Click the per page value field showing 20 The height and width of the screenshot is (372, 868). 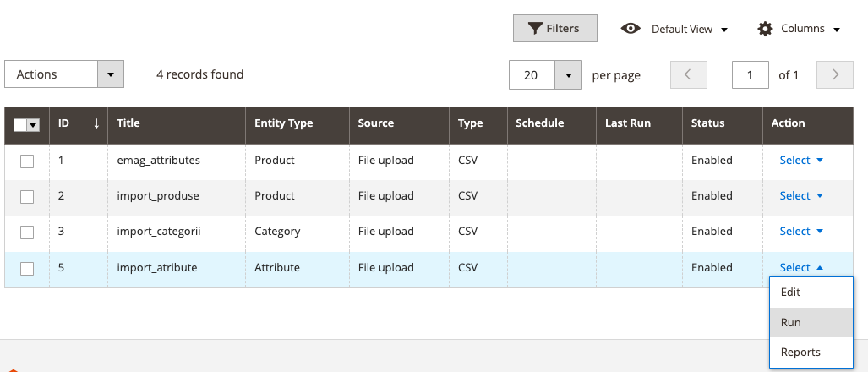tap(532, 74)
